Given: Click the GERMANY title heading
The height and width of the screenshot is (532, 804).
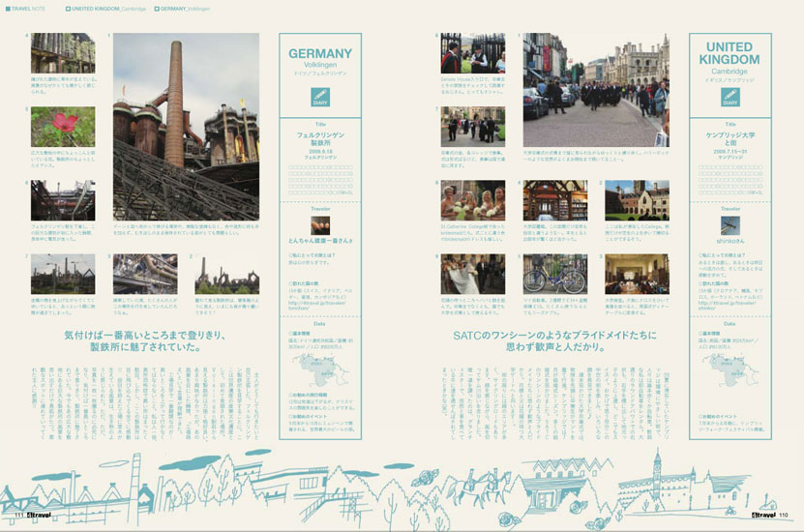Looking at the screenshot, I should (319, 53).
